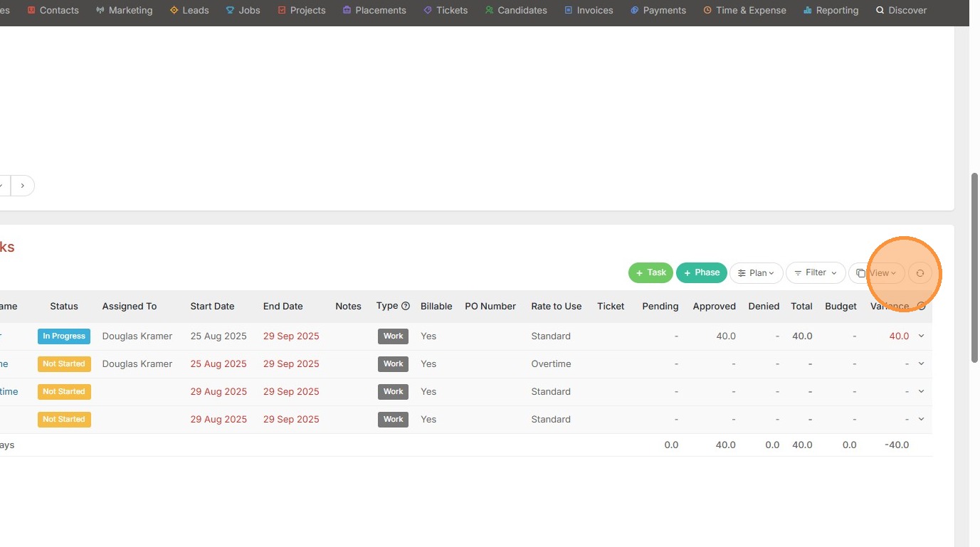This screenshot has width=980, height=547.
Task: Expand the In Progress task row chevron
Action: click(x=922, y=336)
